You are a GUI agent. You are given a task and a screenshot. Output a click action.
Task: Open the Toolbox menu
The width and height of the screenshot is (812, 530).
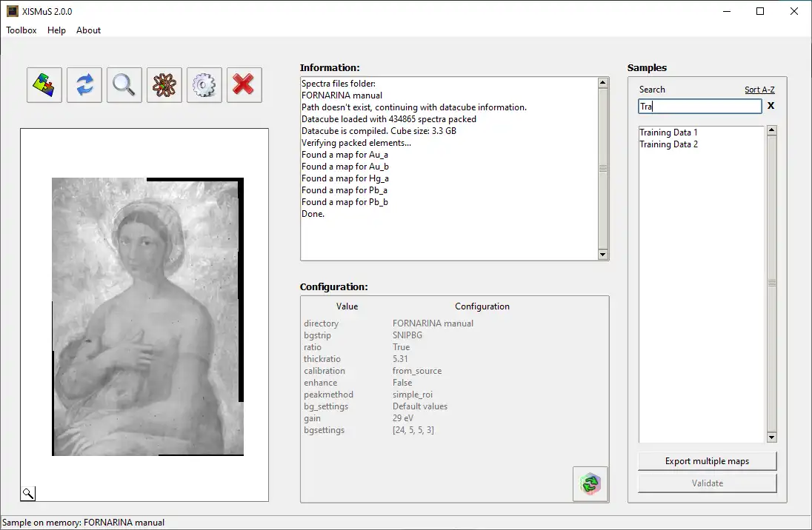[x=21, y=30]
